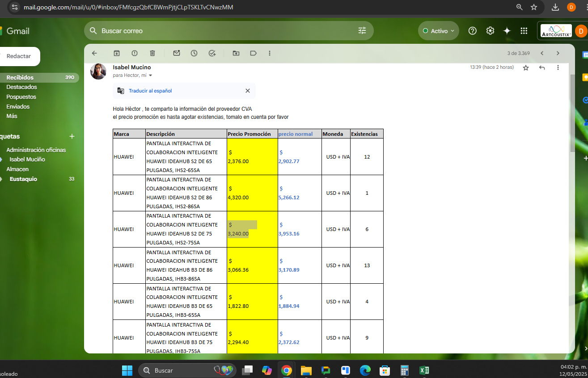This screenshot has width=588, height=378.
Task: Bookmark this page with star icon
Action: (534, 7)
